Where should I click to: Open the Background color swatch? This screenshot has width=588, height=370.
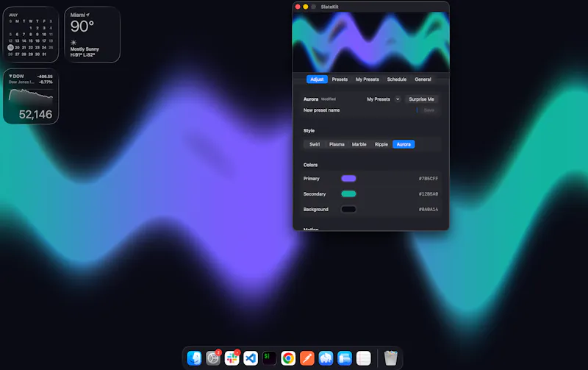click(x=348, y=209)
